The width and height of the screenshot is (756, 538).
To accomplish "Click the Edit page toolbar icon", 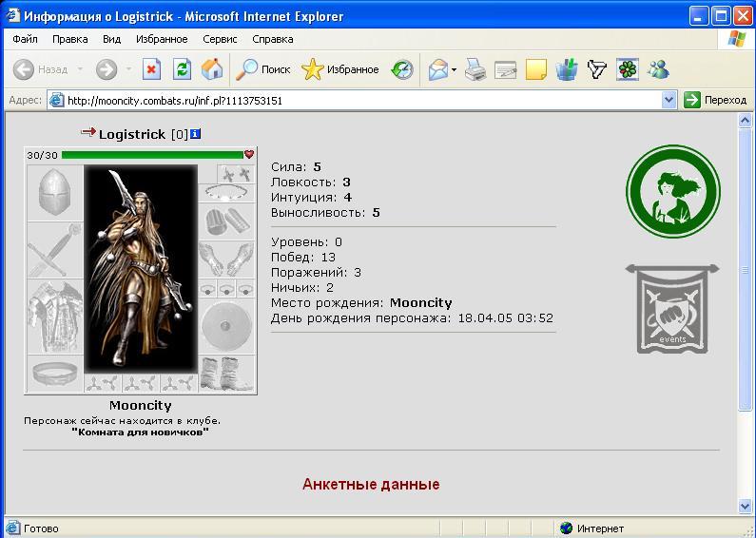I will (x=505, y=70).
